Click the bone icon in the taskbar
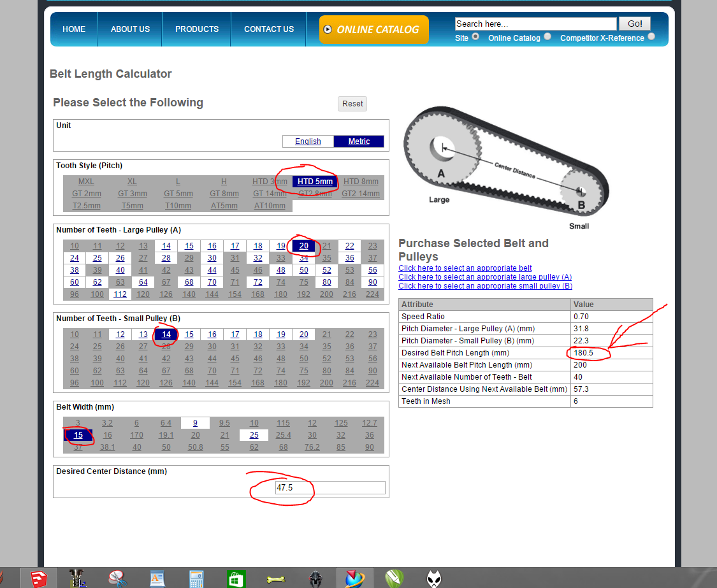717x588 pixels. (x=276, y=578)
